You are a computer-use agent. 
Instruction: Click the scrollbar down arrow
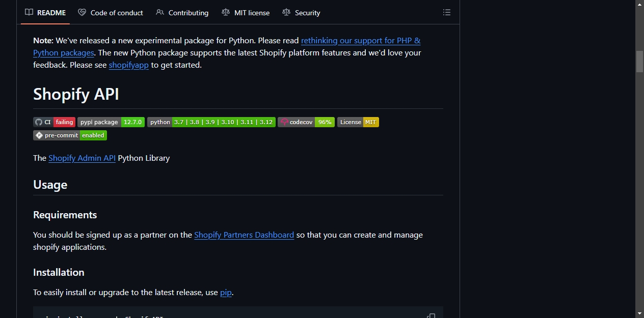[639, 313]
